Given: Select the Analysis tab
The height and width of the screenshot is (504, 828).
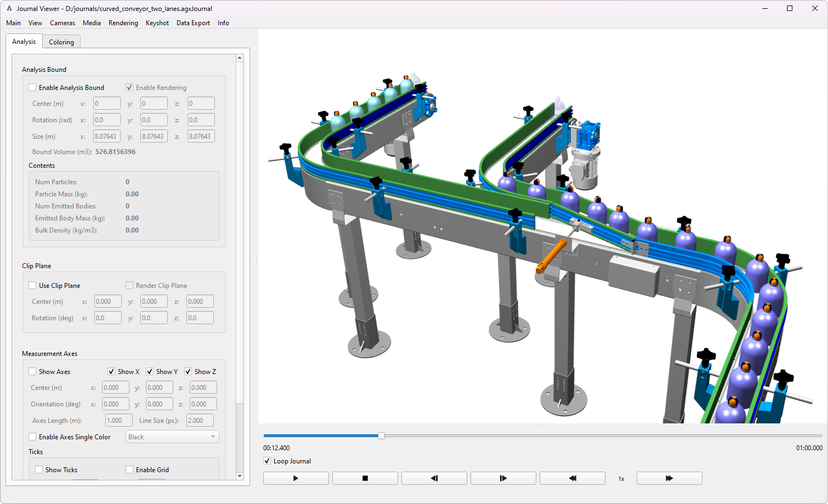Looking at the screenshot, I should click(x=24, y=42).
